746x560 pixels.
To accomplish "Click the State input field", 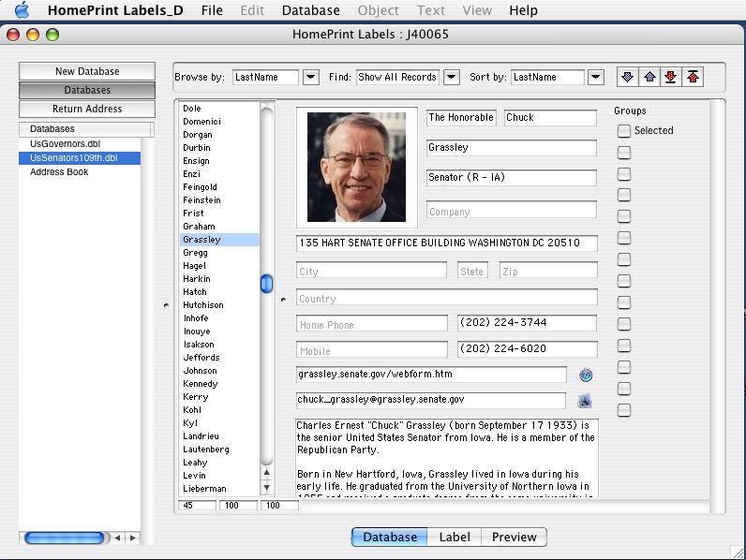I will [472, 271].
